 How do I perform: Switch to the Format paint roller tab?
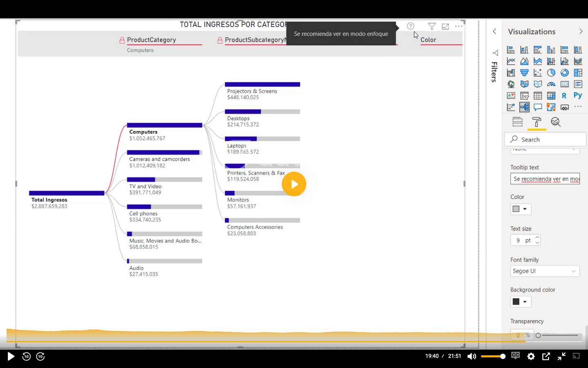tap(536, 122)
